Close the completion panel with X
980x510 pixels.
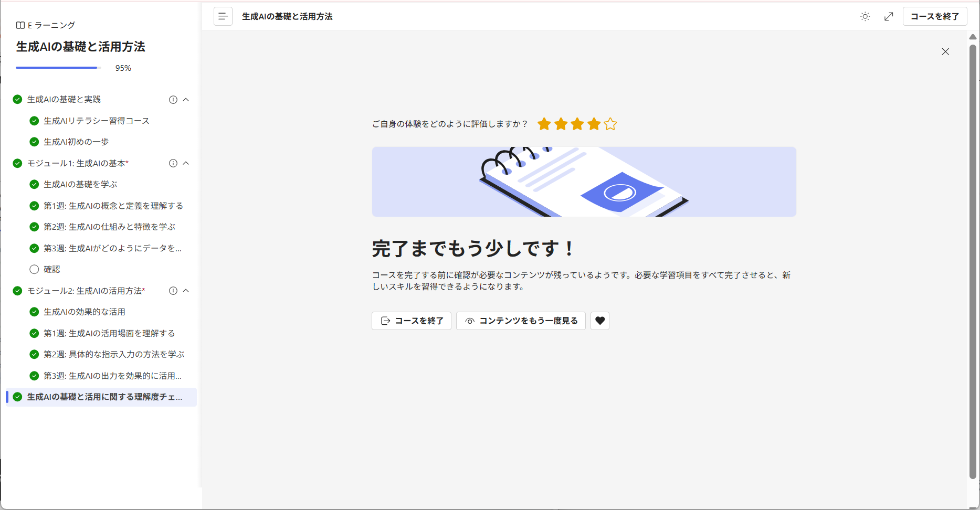[x=945, y=51]
